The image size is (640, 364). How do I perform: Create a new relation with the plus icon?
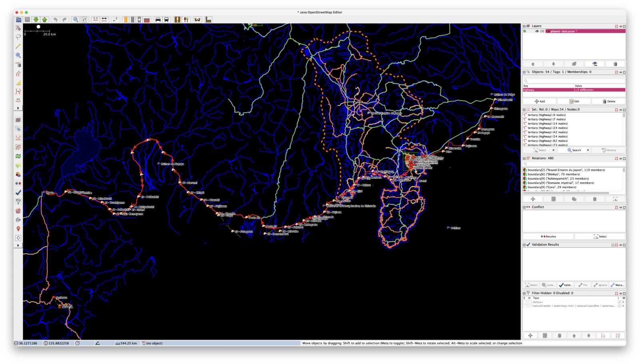coord(533,199)
